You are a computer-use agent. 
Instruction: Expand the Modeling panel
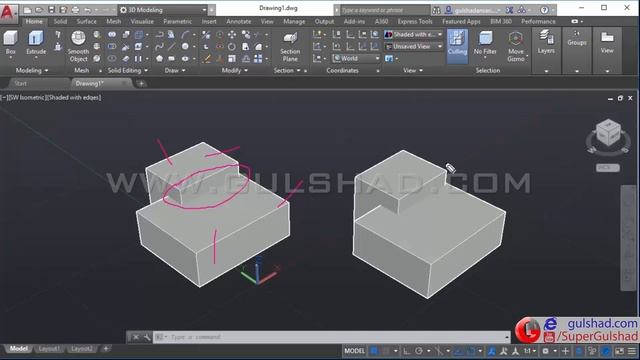(x=31, y=70)
